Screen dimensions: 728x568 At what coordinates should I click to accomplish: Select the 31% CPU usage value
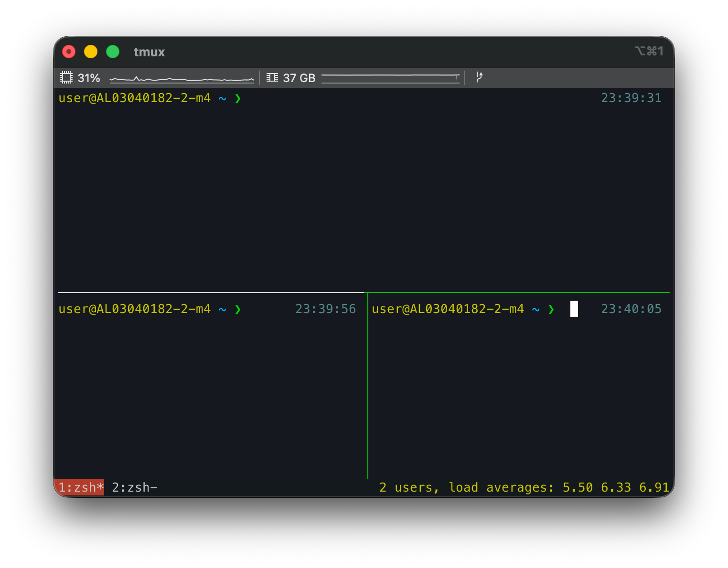(x=89, y=78)
